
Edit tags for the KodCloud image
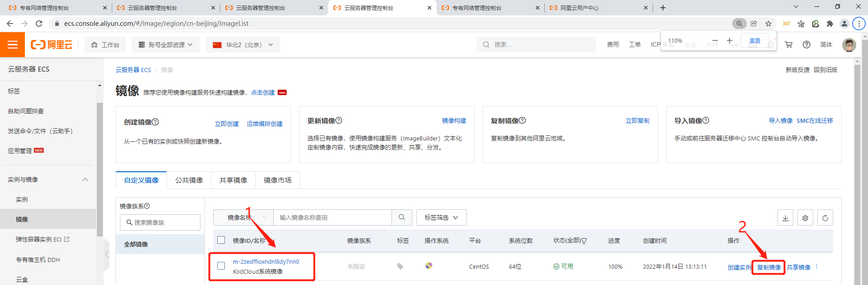[400, 266]
